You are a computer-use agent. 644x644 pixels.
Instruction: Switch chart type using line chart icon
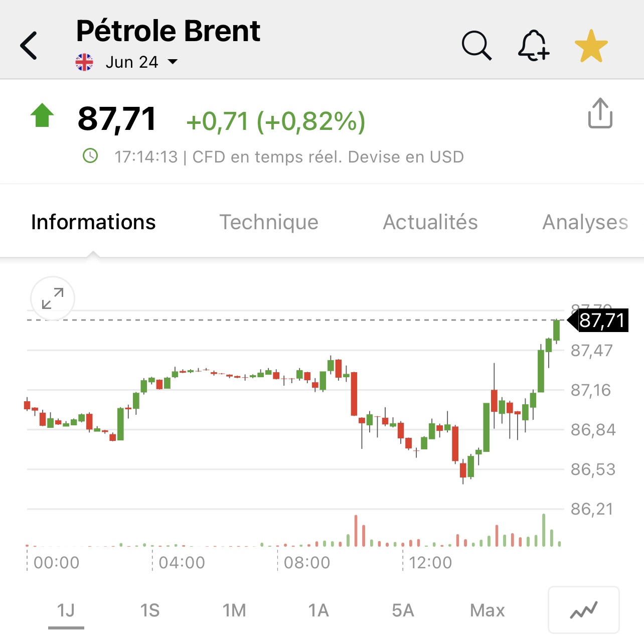coord(584,610)
